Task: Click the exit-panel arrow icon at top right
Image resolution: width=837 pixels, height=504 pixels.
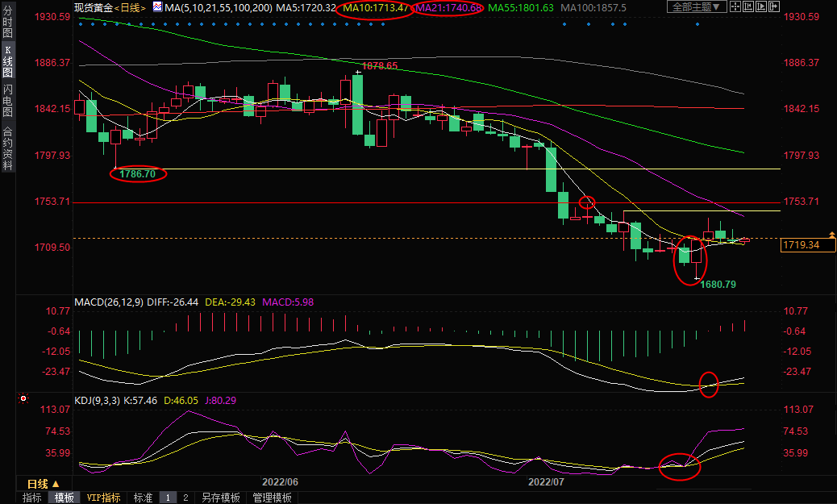Action: point(776,7)
